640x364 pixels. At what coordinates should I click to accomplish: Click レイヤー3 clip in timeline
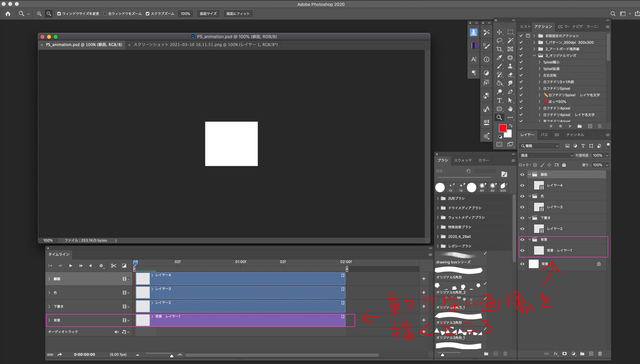click(240, 293)
